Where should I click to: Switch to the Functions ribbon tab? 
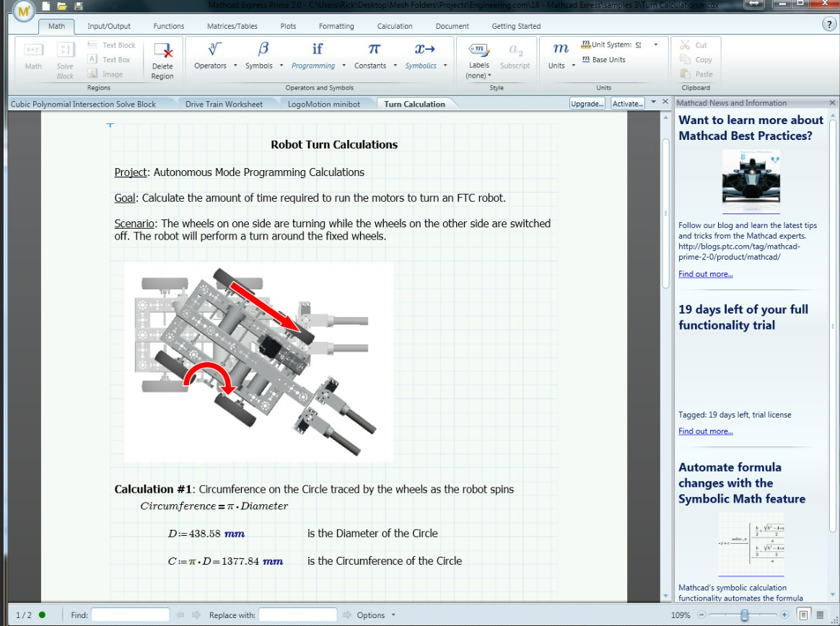[169, 26]
